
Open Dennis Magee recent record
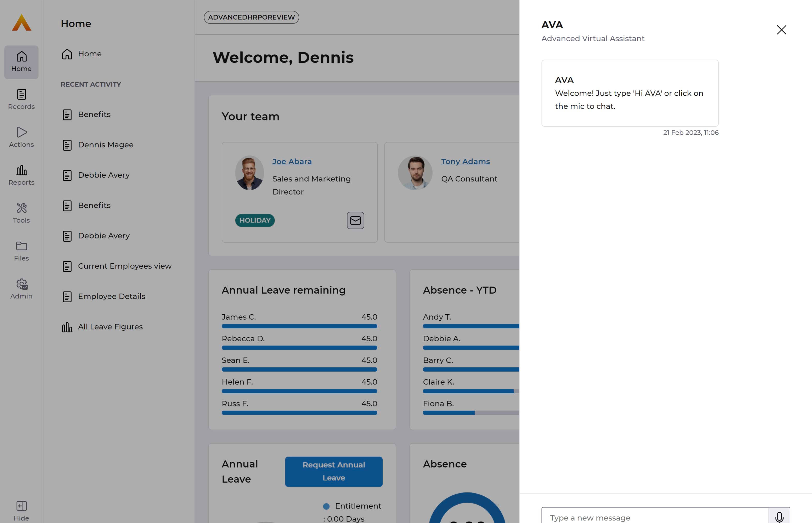tap(105, 145)
